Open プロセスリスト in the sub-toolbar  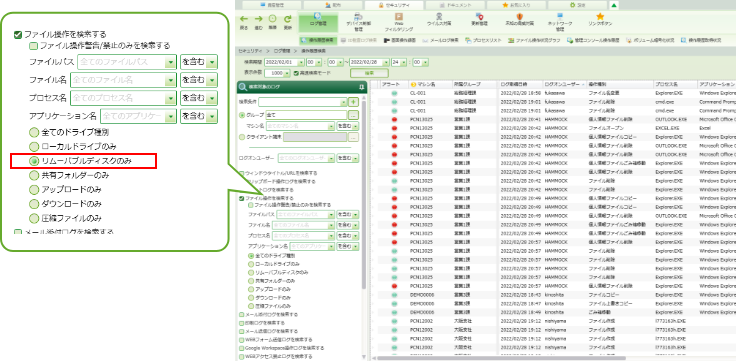click(484, 40)
